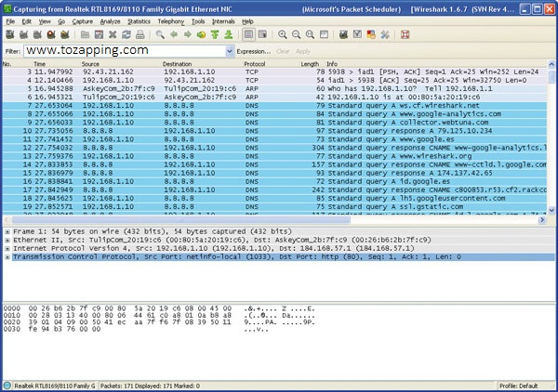This screenshot has height=392, width=558.
Task: Select packet 19 query ssl.gstatic.com
Action: point(274,207)
